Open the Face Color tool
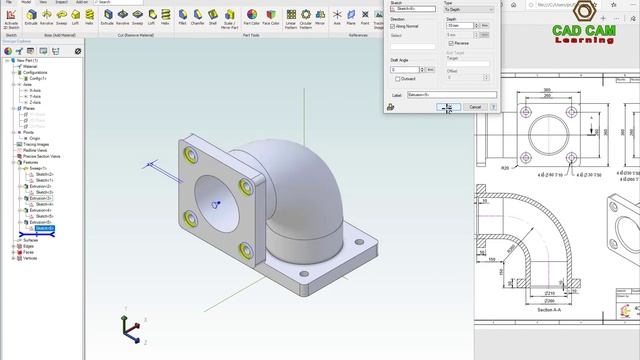The image size is (640, 360). tap(271, 18)
